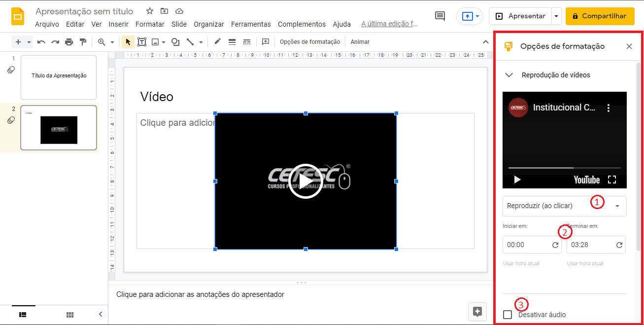Open the Editar menu
Image resolution: width=644 pixels, height=325 pixels.
pyautogui.click(x=75, y=24)
